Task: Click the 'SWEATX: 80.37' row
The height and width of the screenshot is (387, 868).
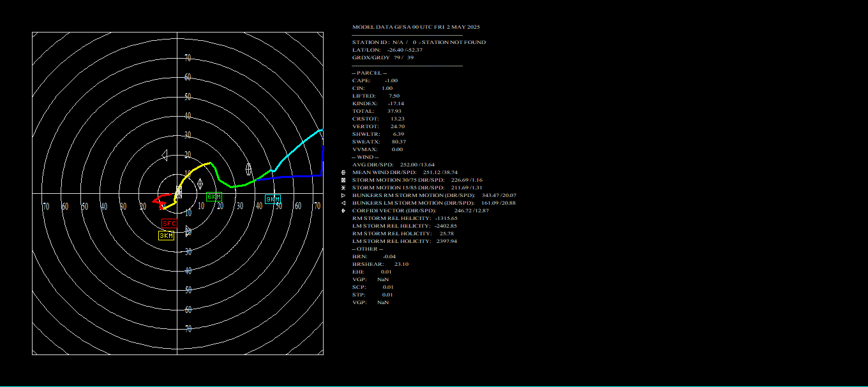Action: click(x=379, y=142)
